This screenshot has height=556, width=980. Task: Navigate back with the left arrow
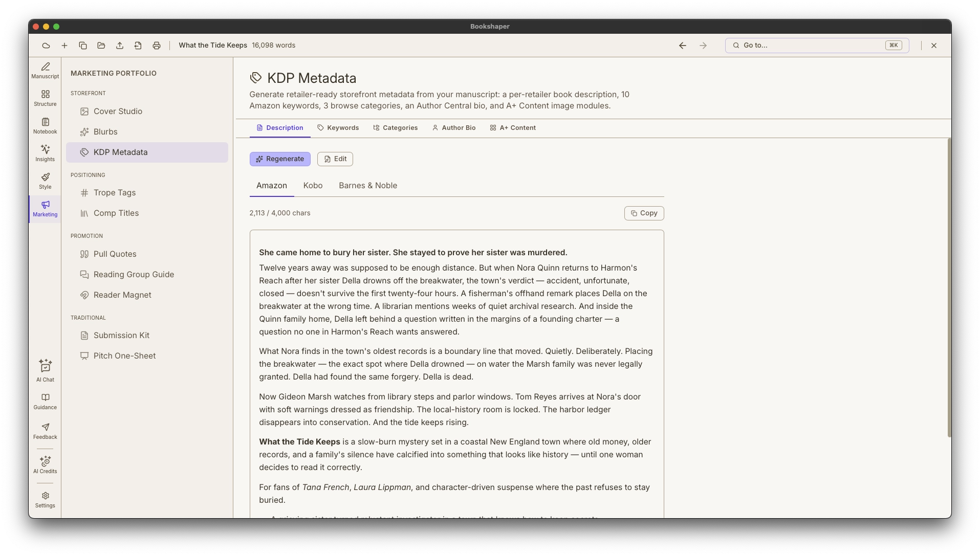pyautogui.click(x=683, y=46)
